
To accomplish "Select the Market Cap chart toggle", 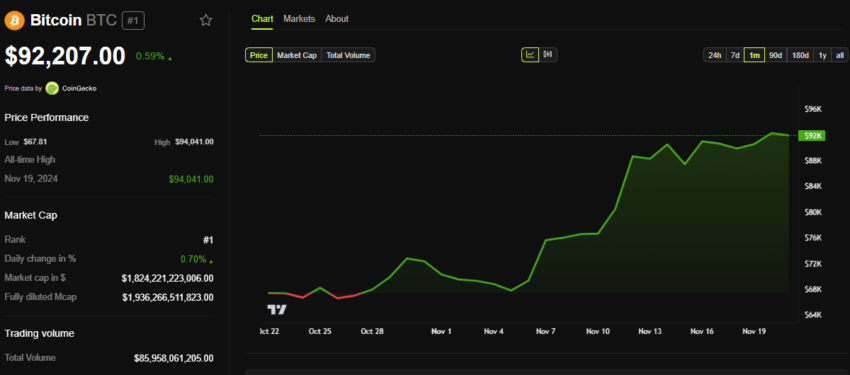I will click(x=297, y=55).
